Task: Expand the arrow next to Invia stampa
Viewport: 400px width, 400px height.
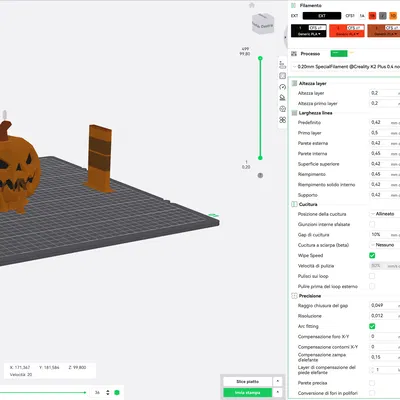Action: (x=277, y=393)
